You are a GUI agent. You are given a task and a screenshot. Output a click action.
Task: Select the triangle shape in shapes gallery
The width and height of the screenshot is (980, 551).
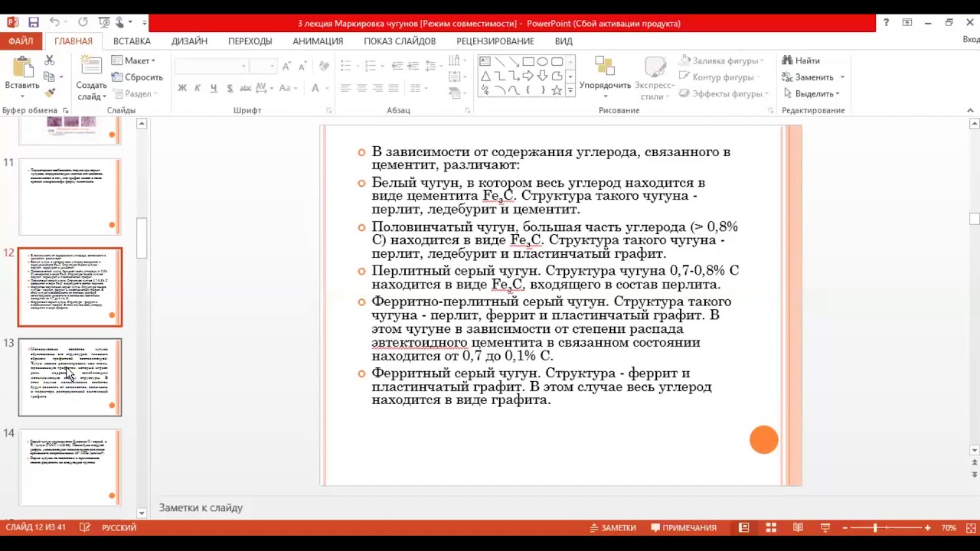[485, 76]
